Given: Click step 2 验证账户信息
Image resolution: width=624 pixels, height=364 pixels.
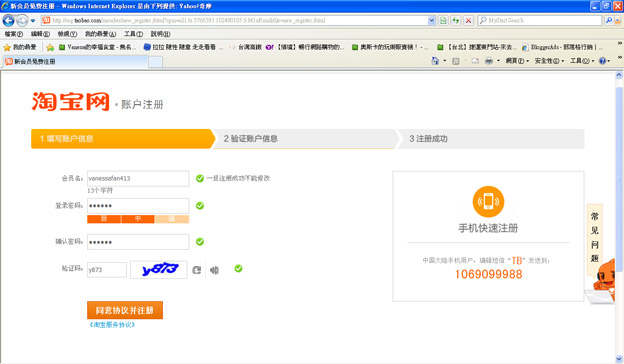Looking at the screenshot, I should pyautogui.click(x=305, y=138).
